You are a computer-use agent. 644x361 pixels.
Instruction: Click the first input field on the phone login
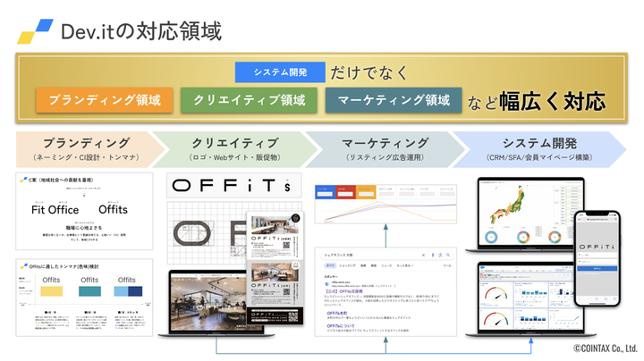597,255
